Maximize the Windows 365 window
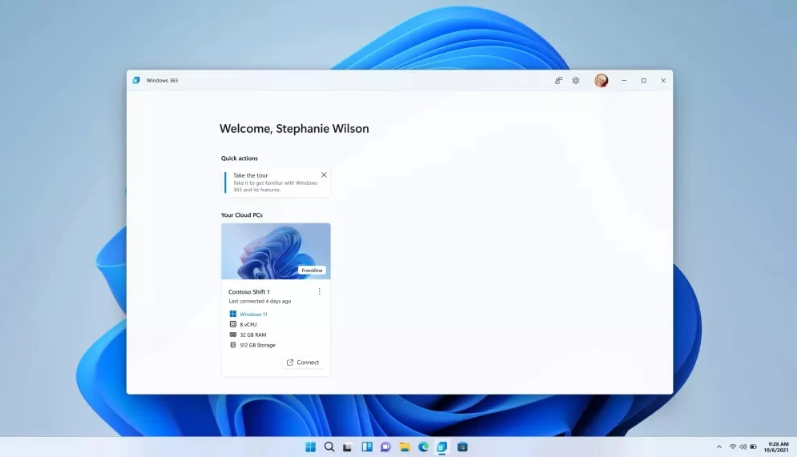Image resolution: width=797 pixels, height=457 pixels. coord(643,80)
